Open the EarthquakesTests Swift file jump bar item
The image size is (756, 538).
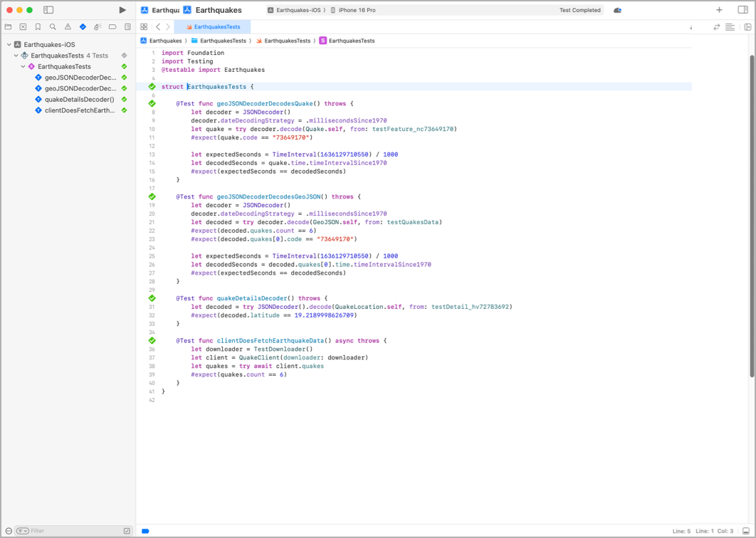283,41
